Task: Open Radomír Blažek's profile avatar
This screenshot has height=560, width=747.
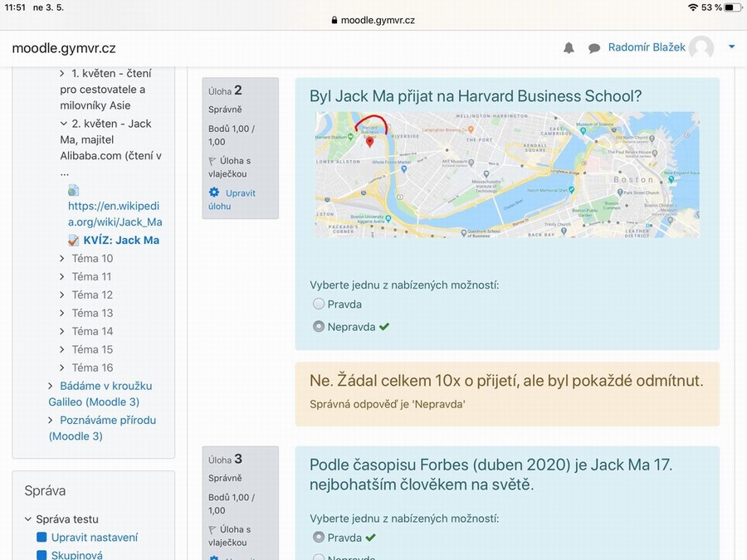Action: pyautogui.click(x=701, y=47)
